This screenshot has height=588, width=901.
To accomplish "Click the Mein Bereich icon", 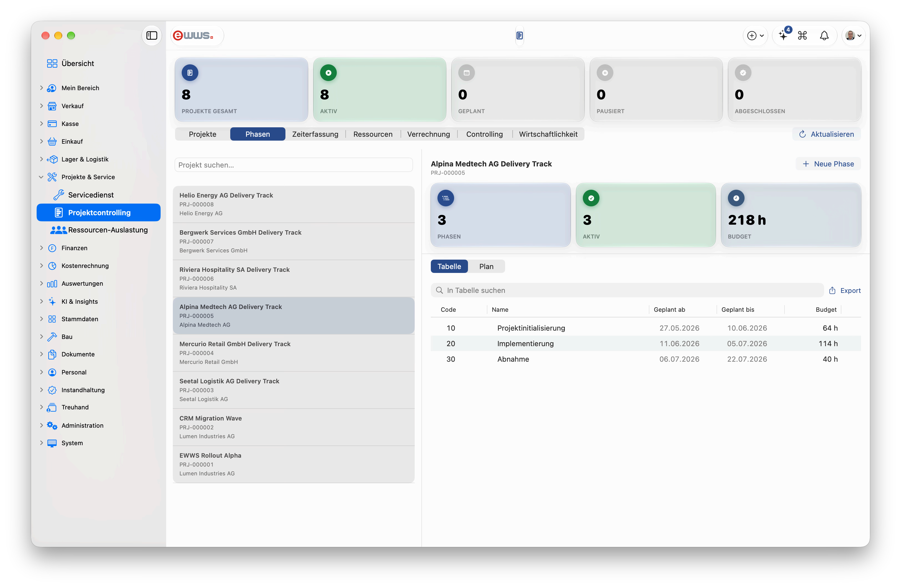I will pyautogui.click(x=52, y=88).
